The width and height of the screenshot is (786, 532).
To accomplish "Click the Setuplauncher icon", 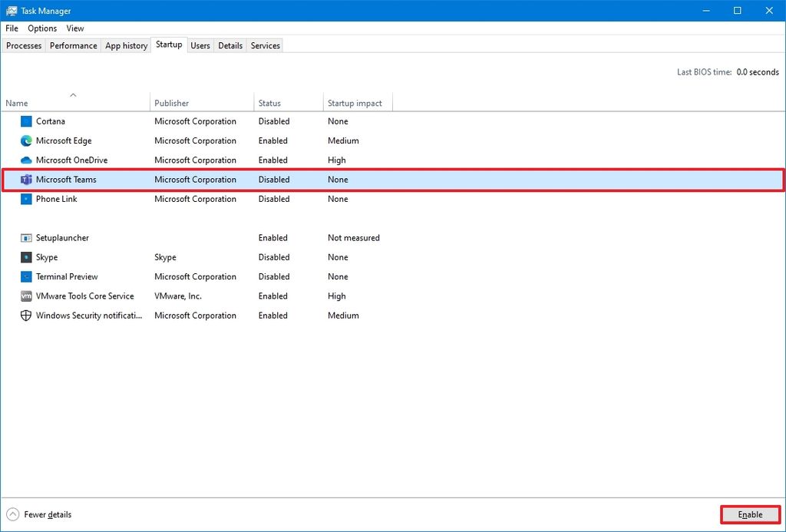I will [x=26, y=237].
